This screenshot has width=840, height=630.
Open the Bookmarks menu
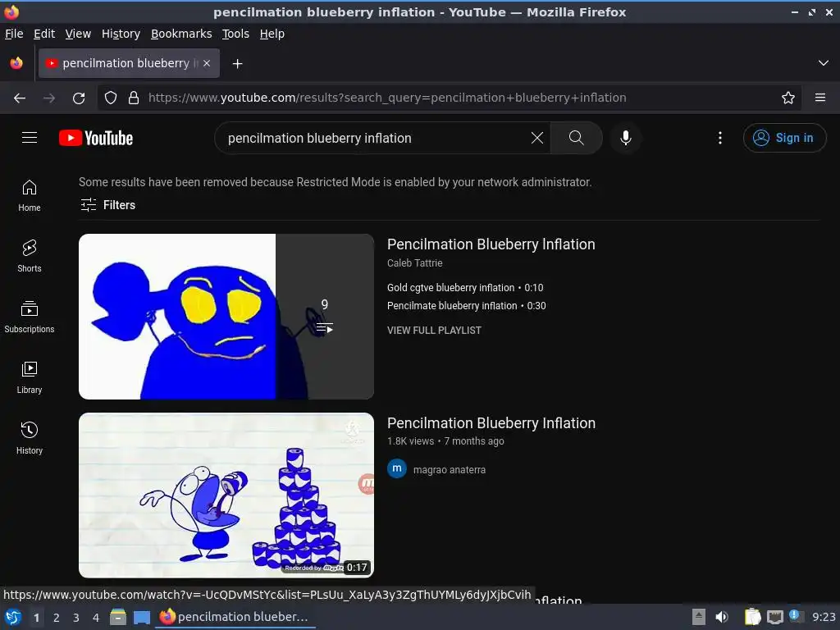tap(181, 34)
